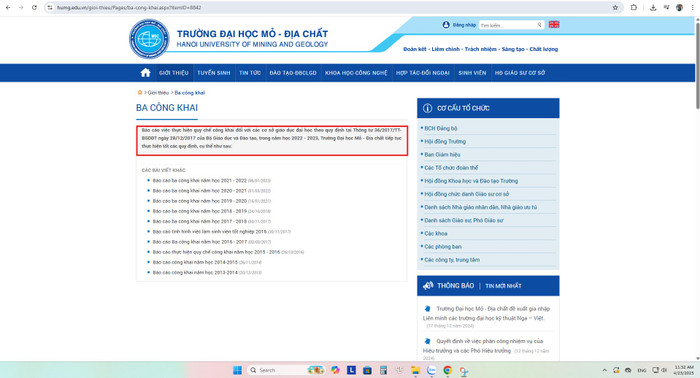Image resolution: width=700 pixels, height=378 pixels.
Task: Open Các khoa sidebar link
Action: [x=436, y=233]
